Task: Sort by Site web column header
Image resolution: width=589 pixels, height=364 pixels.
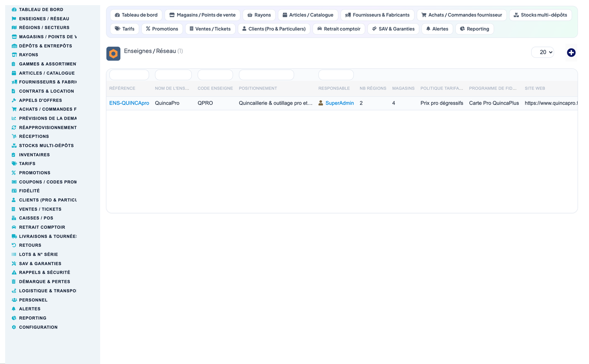Action: click(535, 88)
